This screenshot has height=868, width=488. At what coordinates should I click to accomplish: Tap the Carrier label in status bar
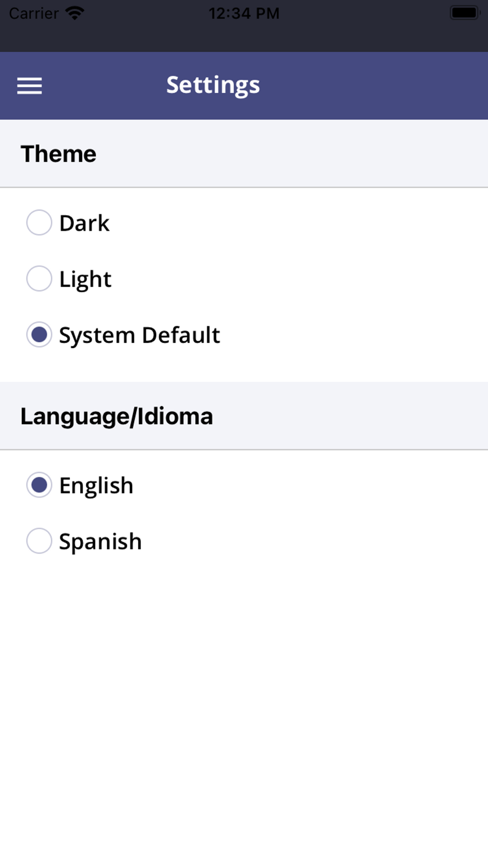pos(34,13)
